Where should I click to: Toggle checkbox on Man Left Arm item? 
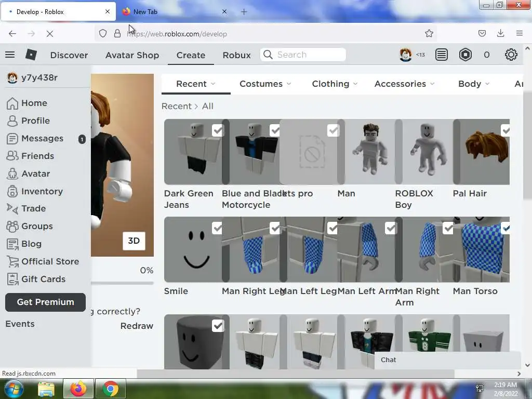391,228
